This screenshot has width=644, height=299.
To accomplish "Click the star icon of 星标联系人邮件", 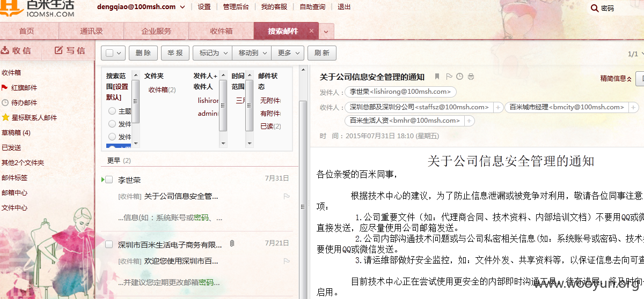I will 5,117.
